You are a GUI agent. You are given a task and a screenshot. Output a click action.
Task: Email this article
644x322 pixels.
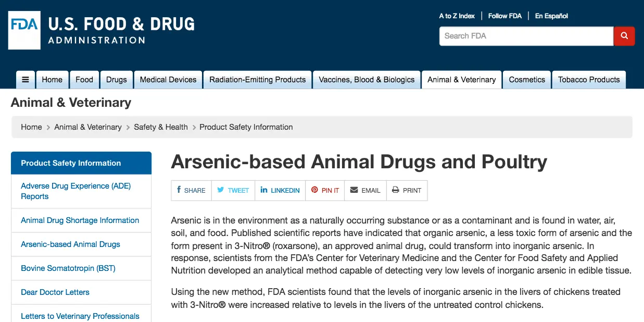click(365, 190)
